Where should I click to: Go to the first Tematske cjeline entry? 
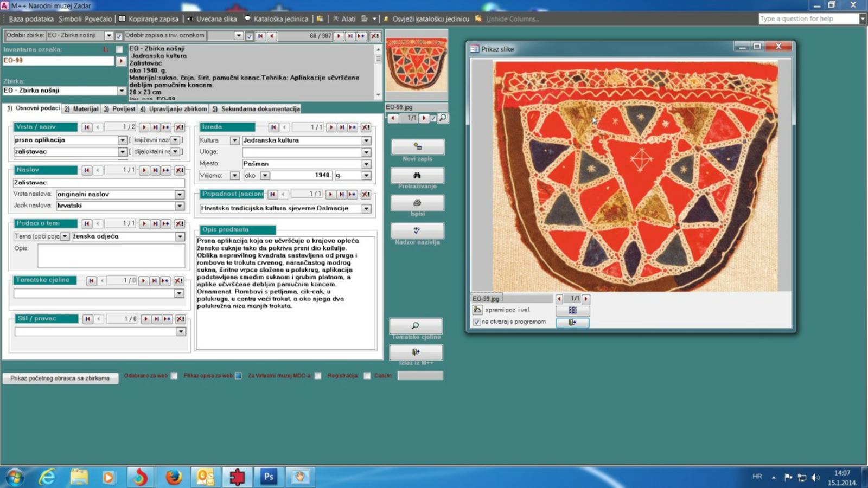[91, 280]
